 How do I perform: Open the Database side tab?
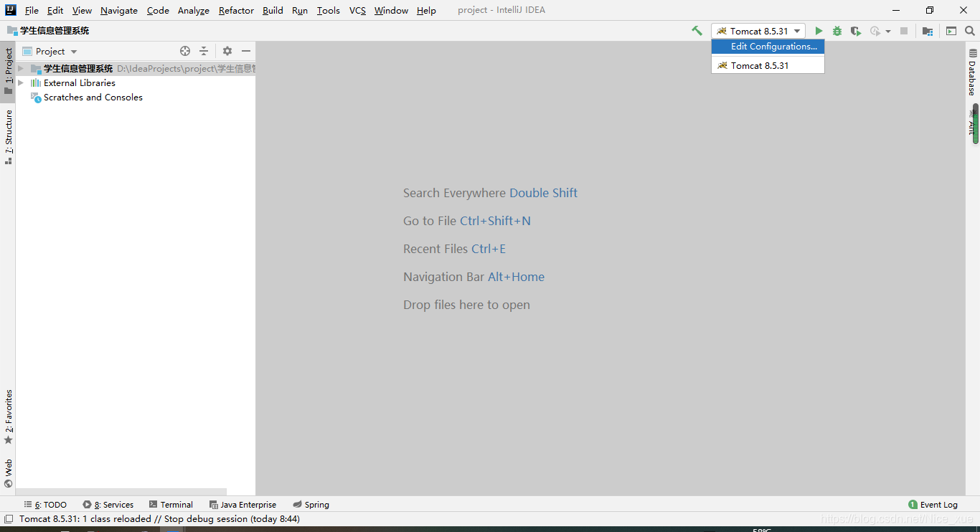coord(973,72)
